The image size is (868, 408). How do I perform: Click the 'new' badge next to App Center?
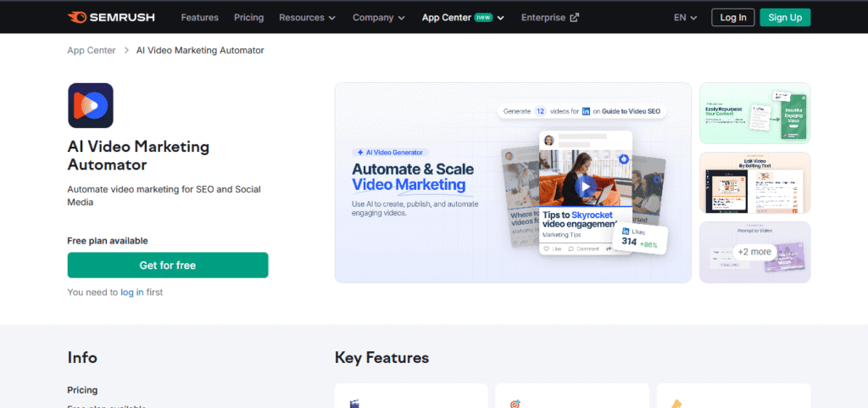click(x=483, y=17)
